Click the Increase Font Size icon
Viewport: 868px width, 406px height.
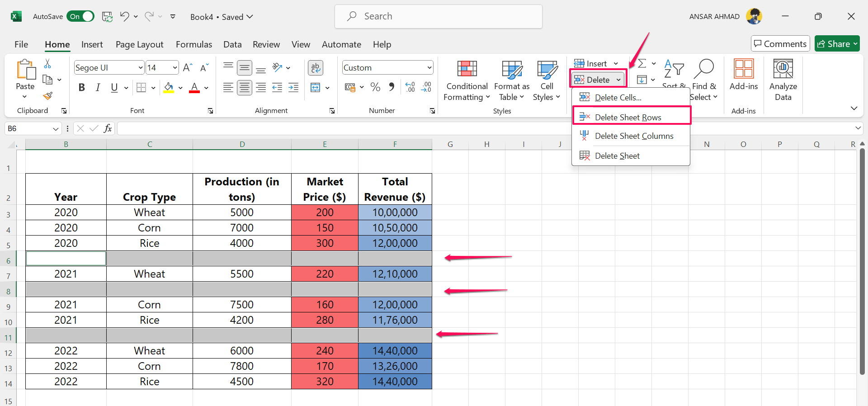[188, 68]
